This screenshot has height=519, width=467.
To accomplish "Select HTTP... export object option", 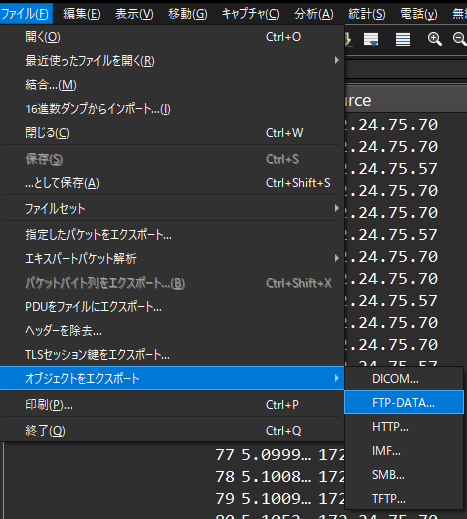I will point(404,427).
